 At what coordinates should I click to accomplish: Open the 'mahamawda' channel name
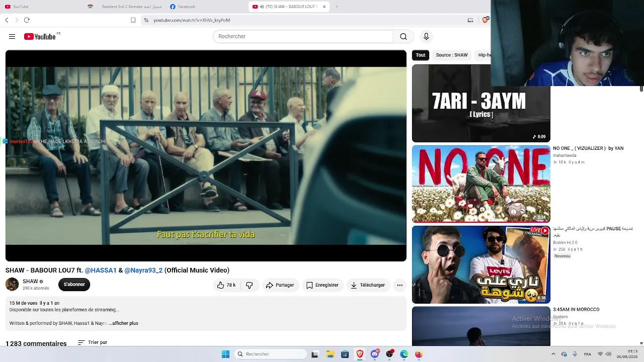(565, 156)
